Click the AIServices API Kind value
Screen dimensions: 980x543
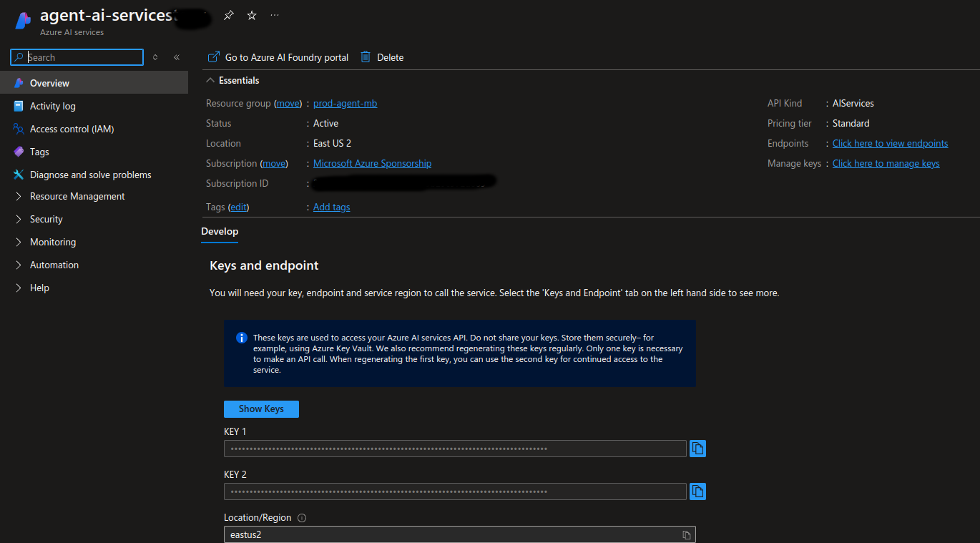click(x=853, y=103)
